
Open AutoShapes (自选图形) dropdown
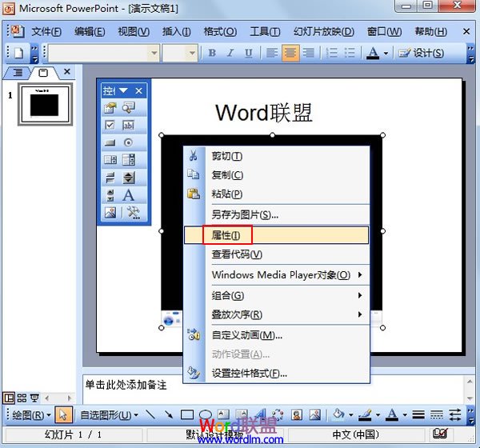(109, 415)
